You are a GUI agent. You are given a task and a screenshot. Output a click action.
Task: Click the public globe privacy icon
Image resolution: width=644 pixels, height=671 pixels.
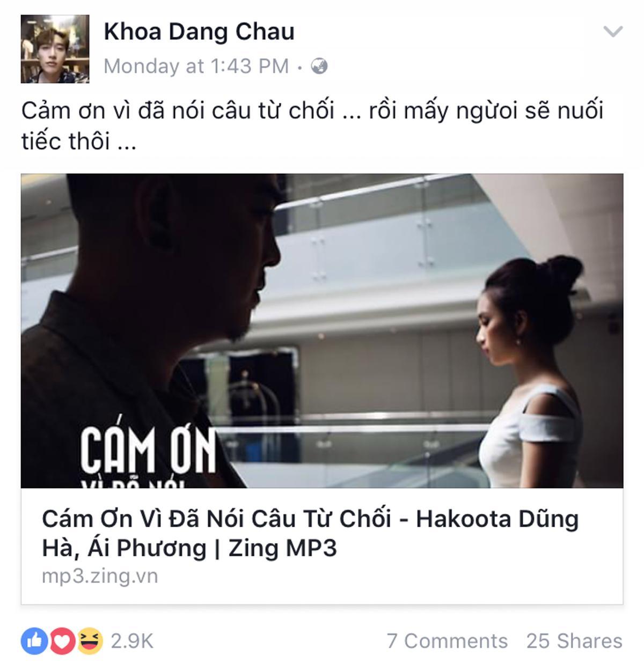[x=319, y=67]
